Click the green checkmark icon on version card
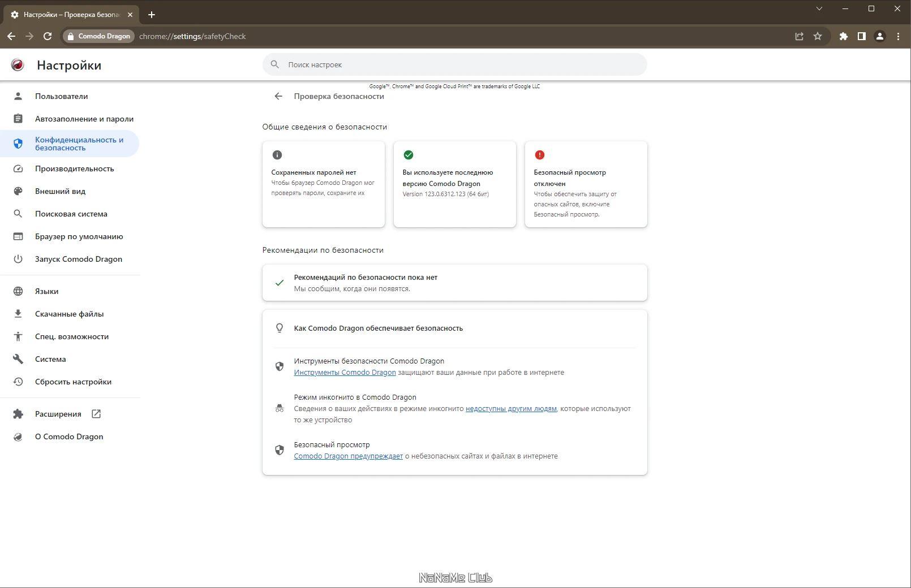 pos(409,155)
